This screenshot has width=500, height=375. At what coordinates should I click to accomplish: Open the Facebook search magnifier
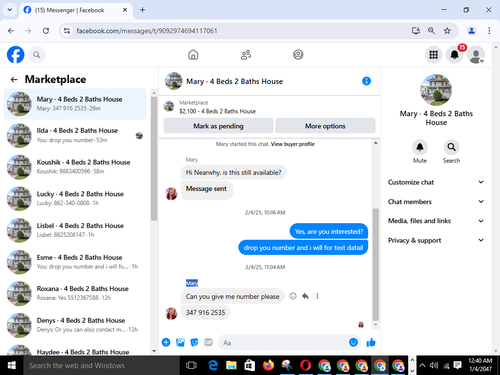click(x=37, y=55)
